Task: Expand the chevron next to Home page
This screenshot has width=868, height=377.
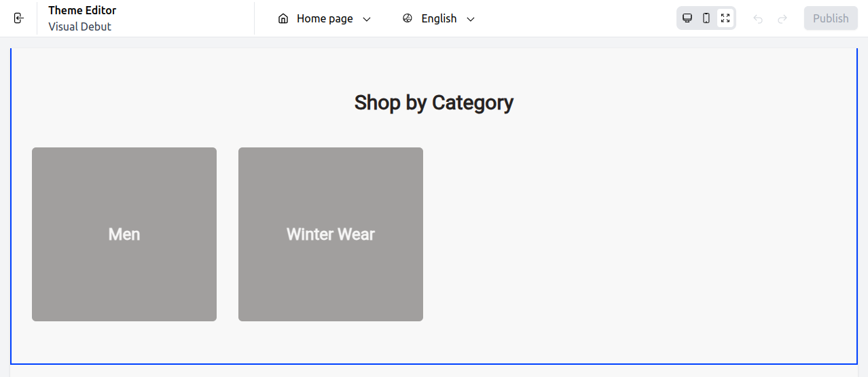Action: click(367, 19)
